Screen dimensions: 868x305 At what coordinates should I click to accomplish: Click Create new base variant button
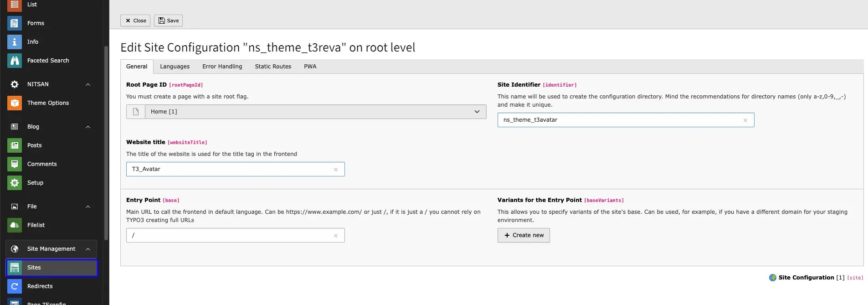(524, 235)
